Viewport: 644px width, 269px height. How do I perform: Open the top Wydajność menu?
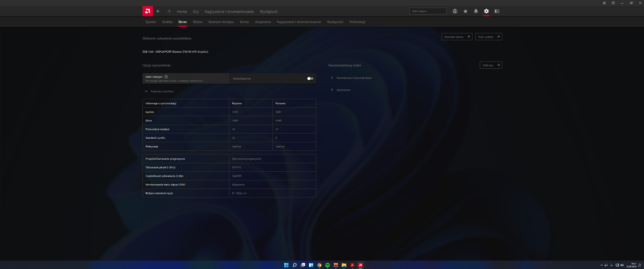click(x=268, y=12)
